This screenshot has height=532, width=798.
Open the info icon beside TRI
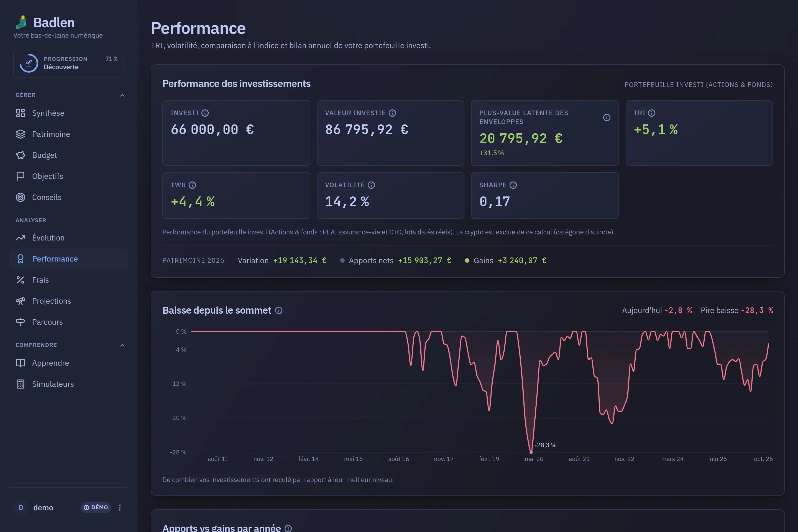[651, 113]
